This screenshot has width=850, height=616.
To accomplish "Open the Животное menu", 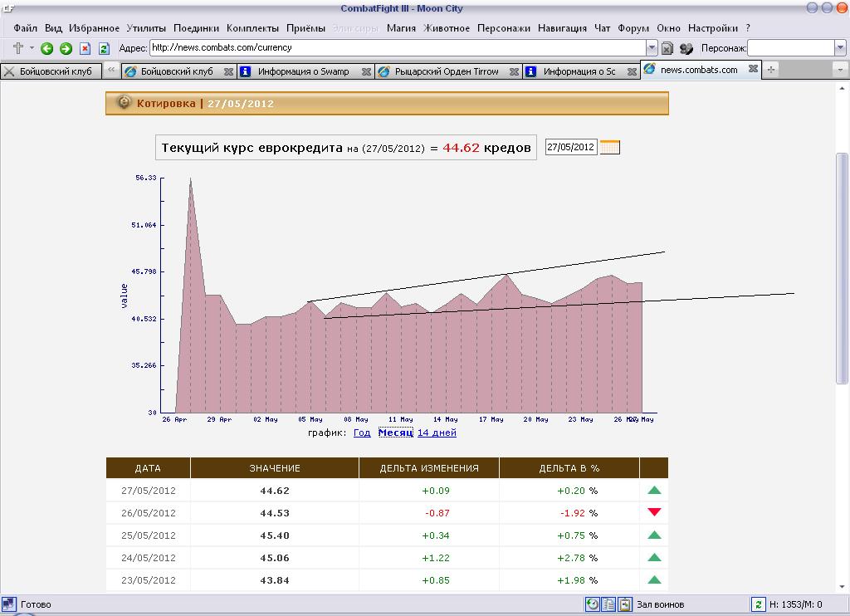I will 447,28.
